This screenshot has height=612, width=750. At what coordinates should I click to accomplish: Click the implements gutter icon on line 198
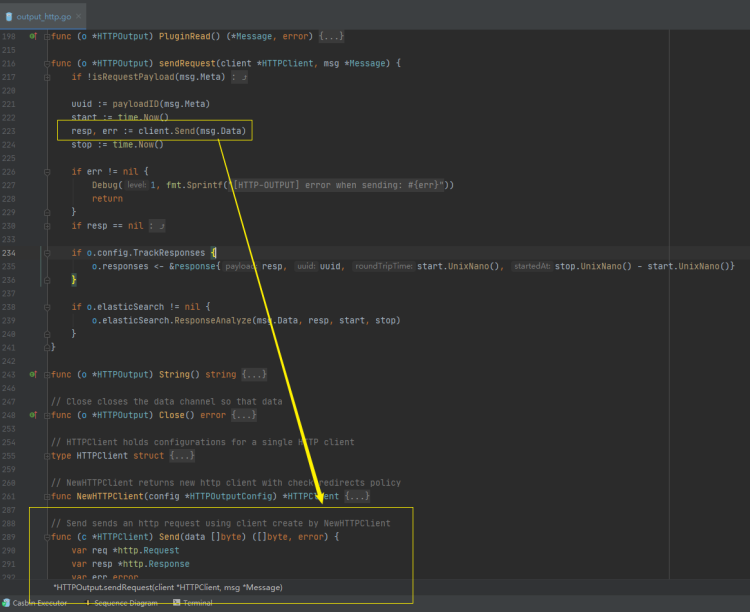[33, 36]
